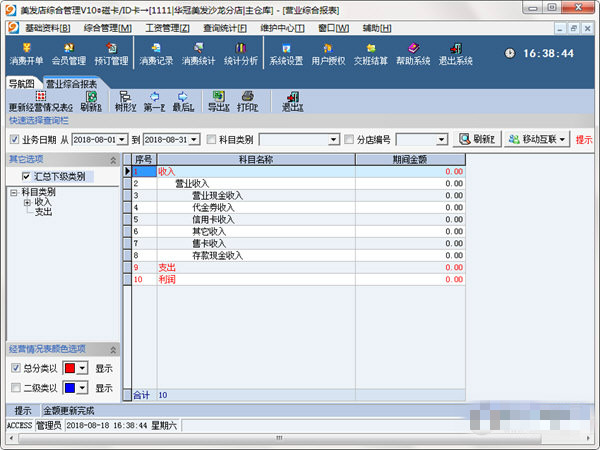Click 退出系统 in main toolbar

(455, 54)
